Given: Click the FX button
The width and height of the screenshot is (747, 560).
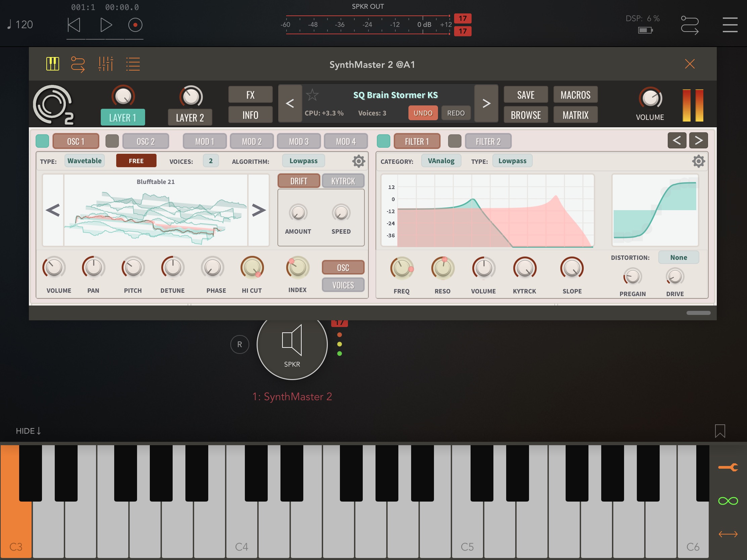Looking at the screenshot, I should point(250,95).
